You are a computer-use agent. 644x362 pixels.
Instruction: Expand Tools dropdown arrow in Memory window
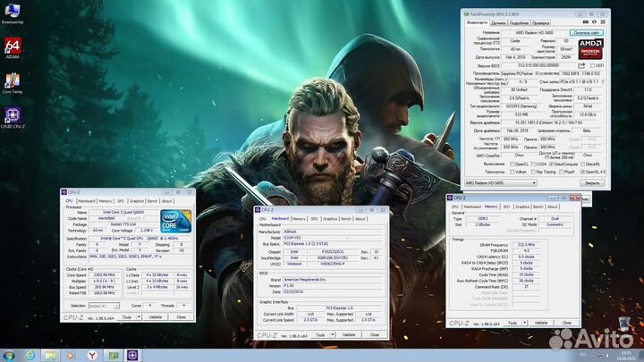(524, 323)
